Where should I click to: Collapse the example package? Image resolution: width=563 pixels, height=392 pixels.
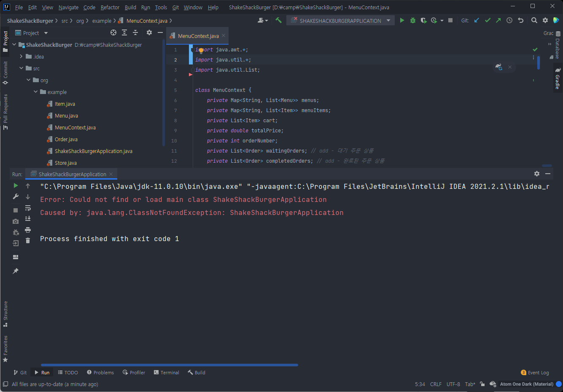[35, 92]
